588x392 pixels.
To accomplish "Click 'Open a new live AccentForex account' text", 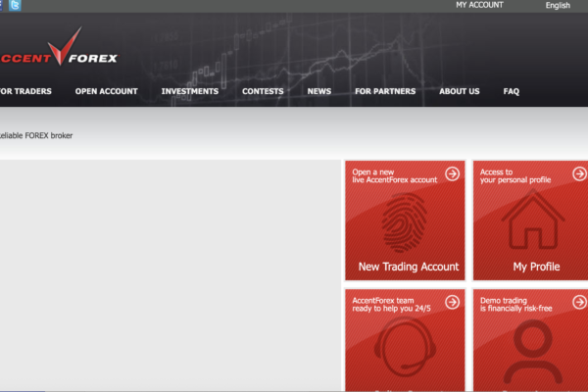I will (x=395, y=176).
